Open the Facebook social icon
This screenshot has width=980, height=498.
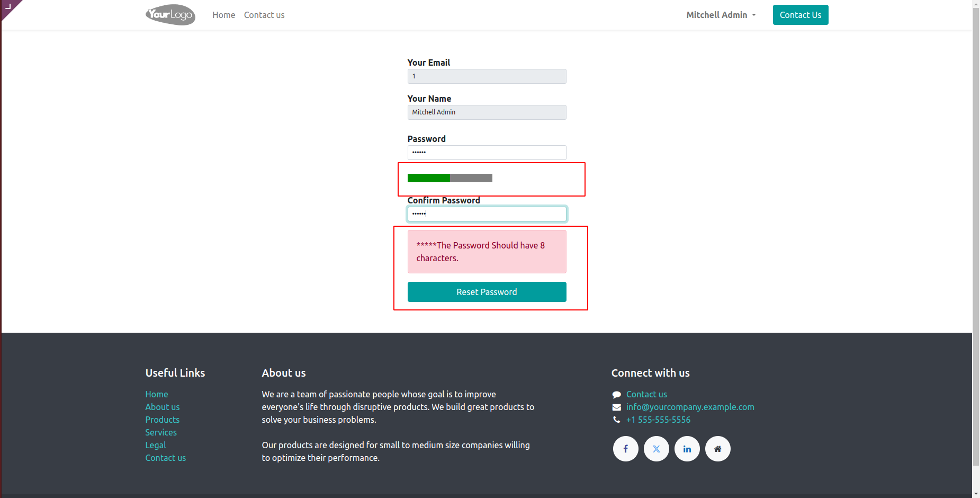coord(625,449)
